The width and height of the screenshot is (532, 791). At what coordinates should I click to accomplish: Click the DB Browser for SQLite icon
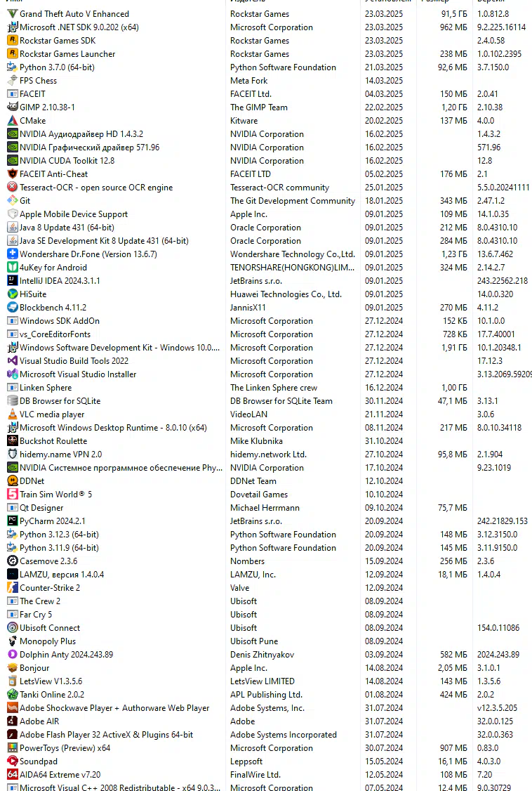coord(12,401)
